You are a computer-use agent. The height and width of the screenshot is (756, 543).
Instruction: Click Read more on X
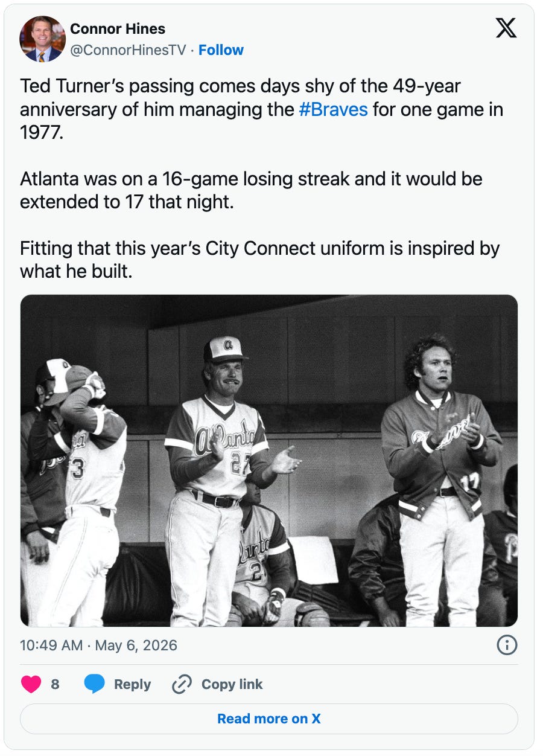pos(269,719)
